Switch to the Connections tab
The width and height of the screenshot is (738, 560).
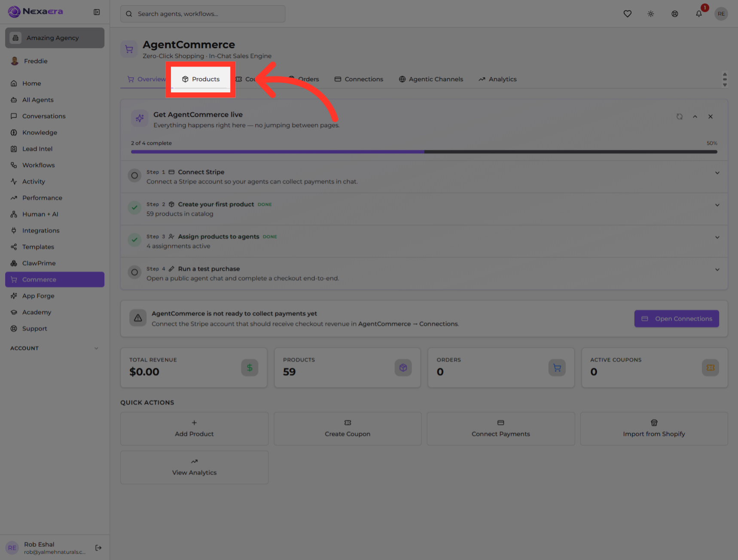[x=359, y=79]
